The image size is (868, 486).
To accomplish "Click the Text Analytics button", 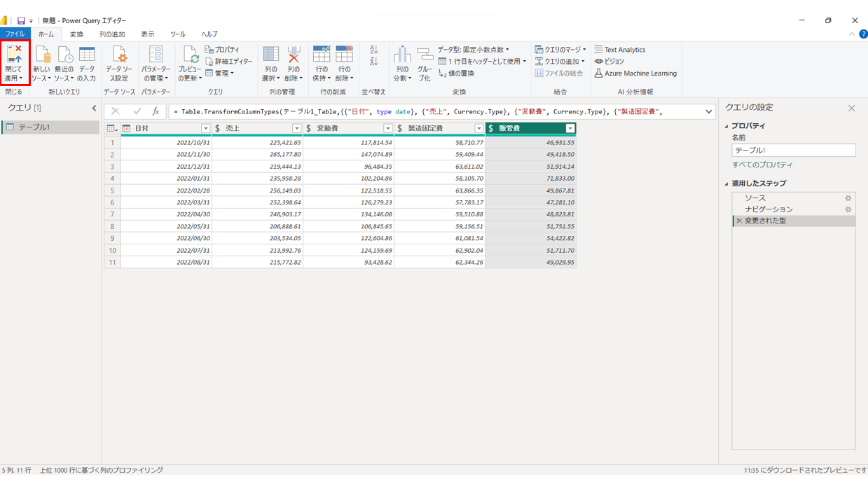I will pyautogui.click(x=619, y=50).
